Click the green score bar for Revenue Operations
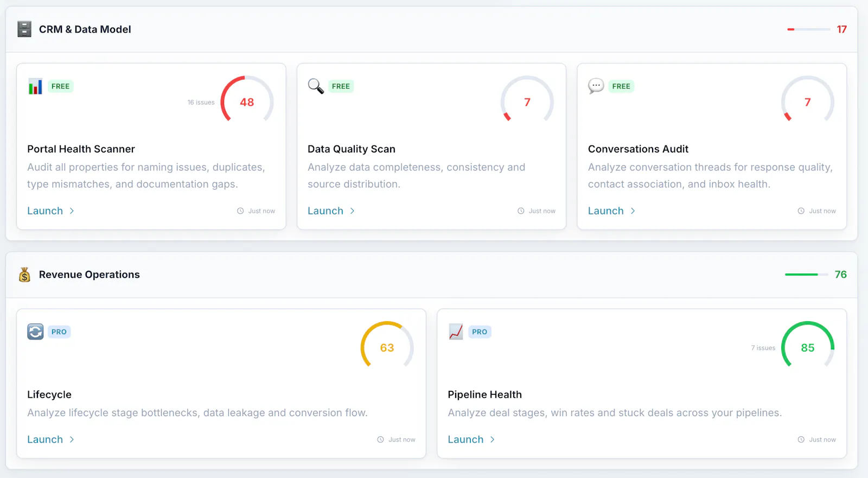This screenshot has height=478, width=868. (x=807, y=275)
